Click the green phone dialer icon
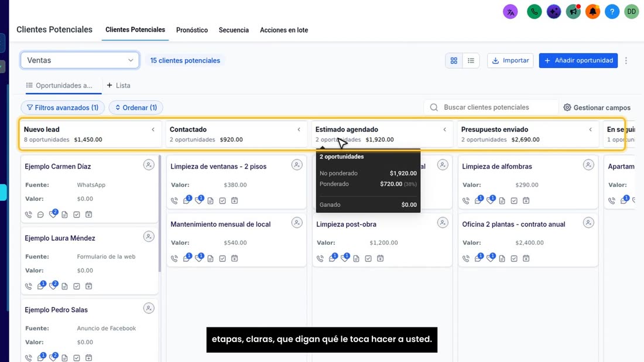The image size is (644, 362). 534,12
